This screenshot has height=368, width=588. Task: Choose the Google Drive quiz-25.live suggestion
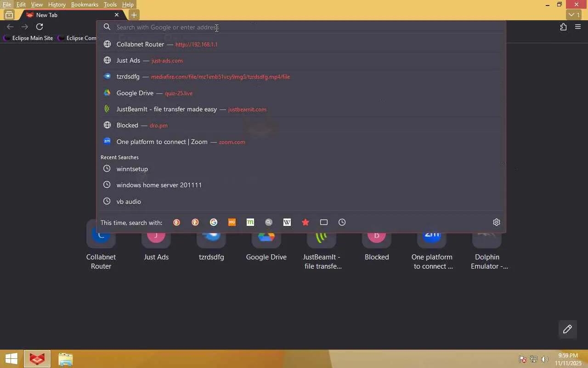tap(301, 93)
